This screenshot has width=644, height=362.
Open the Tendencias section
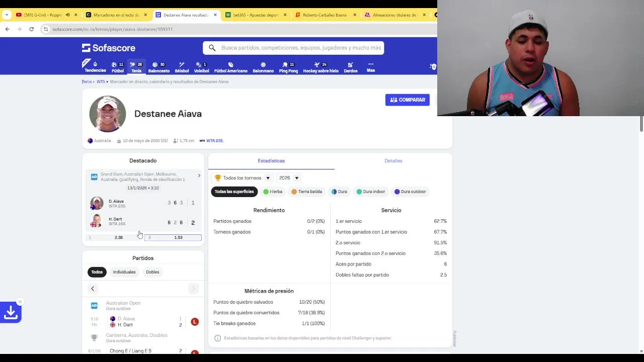coord(95,67)
